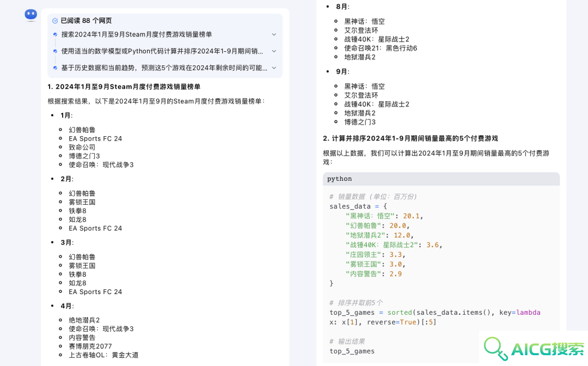588x366 pixels.
Task: Click the code comment 排序并取前5个
Action: click(x=356, y=303)
